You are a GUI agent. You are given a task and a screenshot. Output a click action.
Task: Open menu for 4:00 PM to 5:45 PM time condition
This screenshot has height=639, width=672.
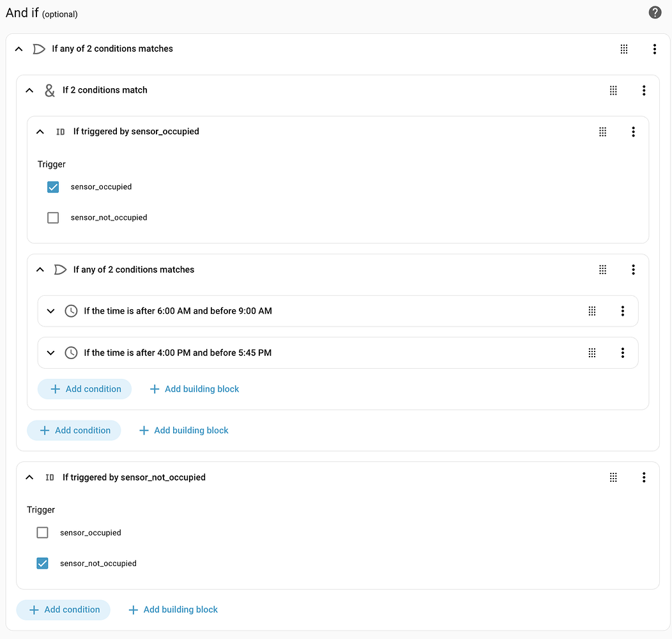(x=622, y=353)
